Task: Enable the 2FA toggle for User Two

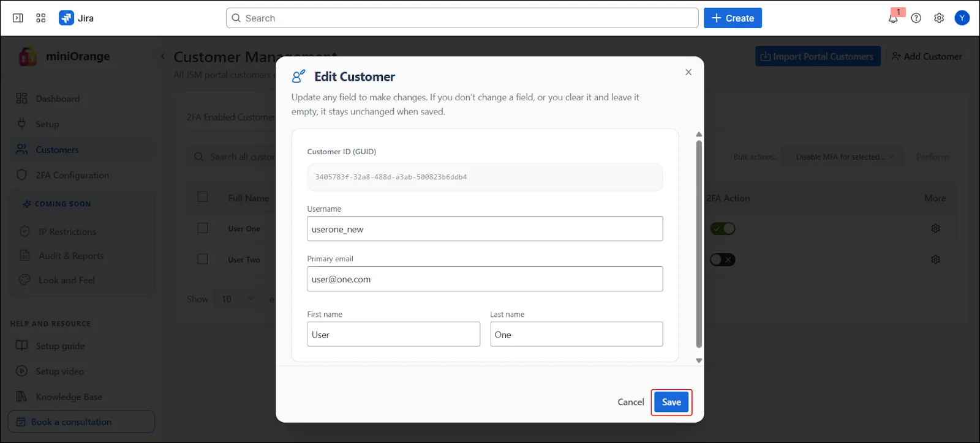Action: pyautogui.click(x=722, y=259)
